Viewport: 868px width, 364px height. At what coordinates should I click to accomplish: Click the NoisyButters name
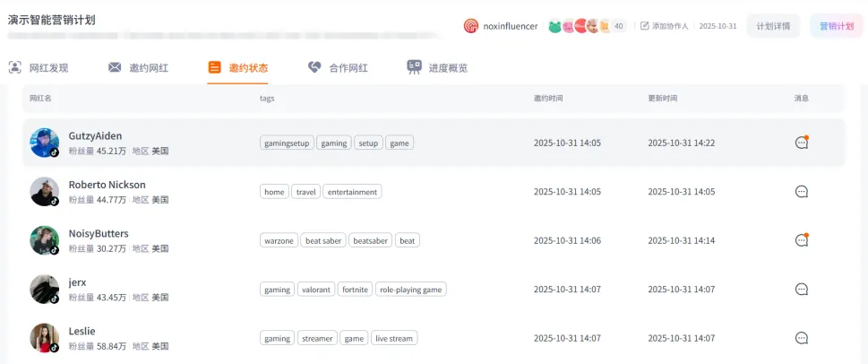pyautogui.click(x=99, y=233)
